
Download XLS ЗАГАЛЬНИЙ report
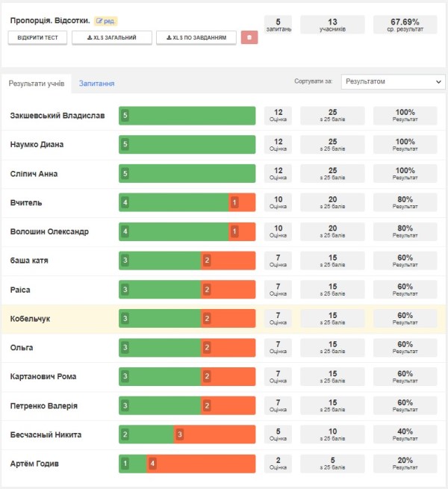point(112,38)
